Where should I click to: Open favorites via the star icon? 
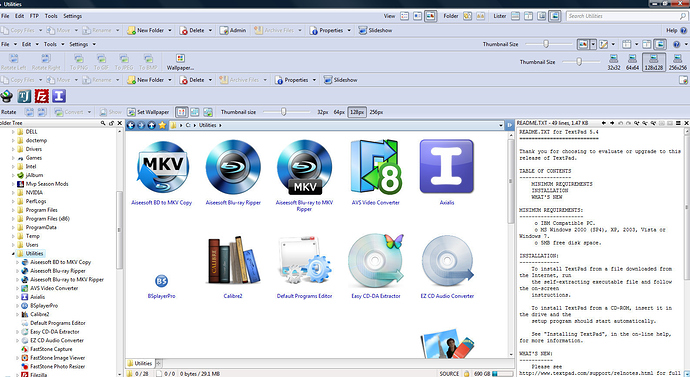click(162, 125)
